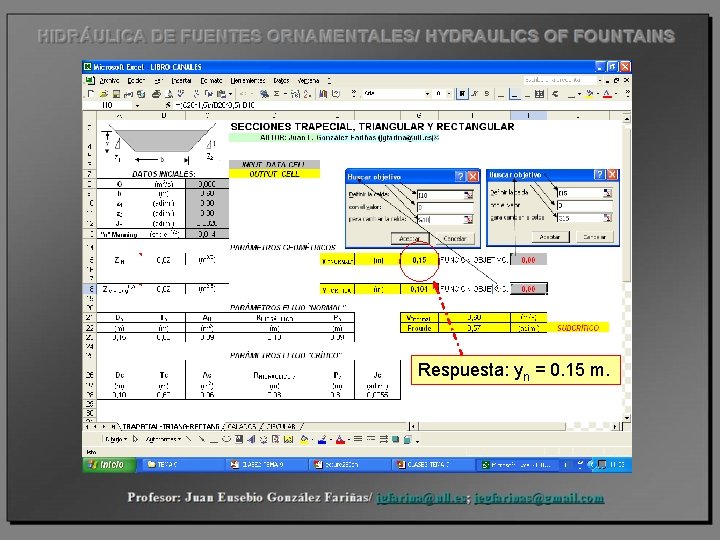Toggle Bold formatting button
Image resolution: width=720 pixels, height=540 pixels.
pyautogui.click(x=462, y=94)
